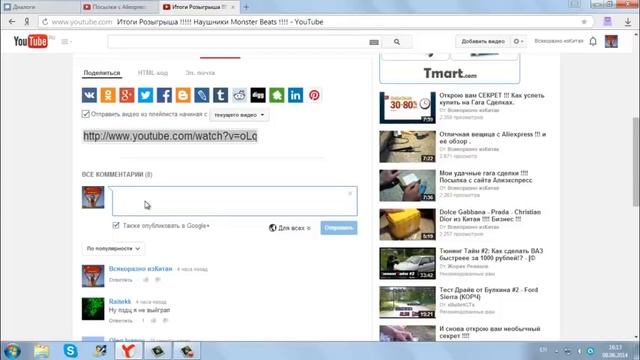This screenshot has width=640, height=360.
Task: Share video on Pinterest icon
Action: [314, 96]
